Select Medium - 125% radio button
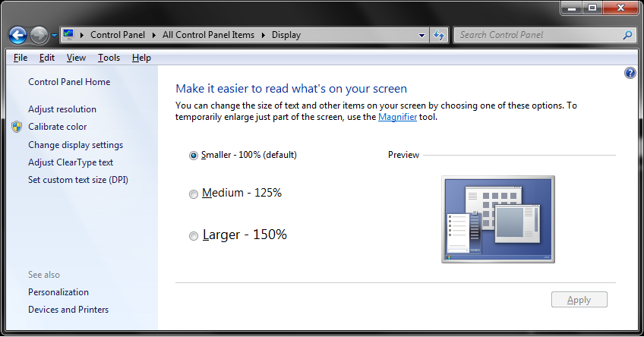 [x=193, y=194]
